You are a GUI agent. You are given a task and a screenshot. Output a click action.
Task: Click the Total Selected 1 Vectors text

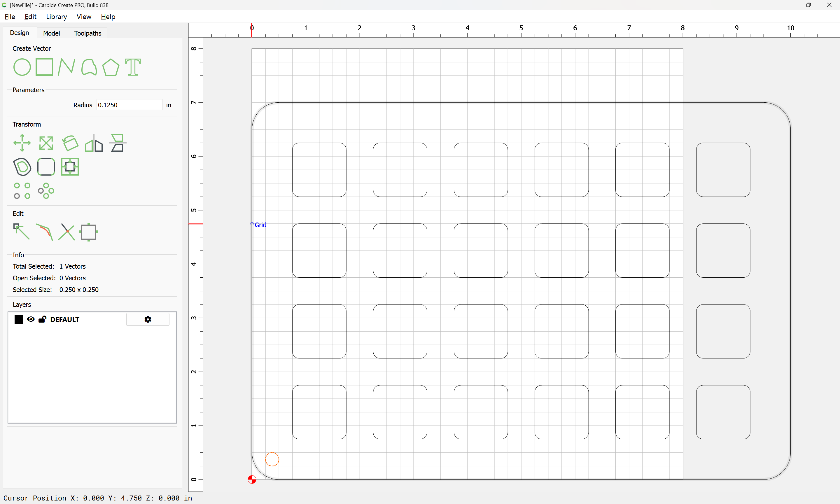click(49, 266)
